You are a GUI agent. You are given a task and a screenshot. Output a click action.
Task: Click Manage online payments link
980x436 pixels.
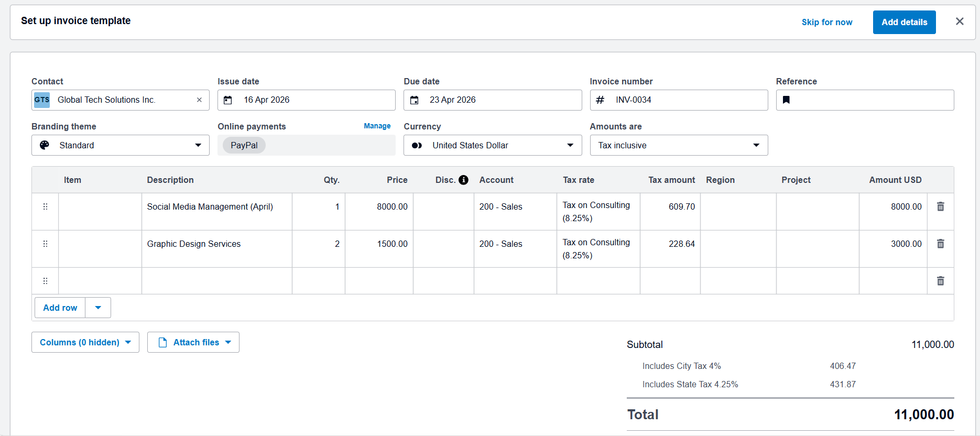click(377, 126)
